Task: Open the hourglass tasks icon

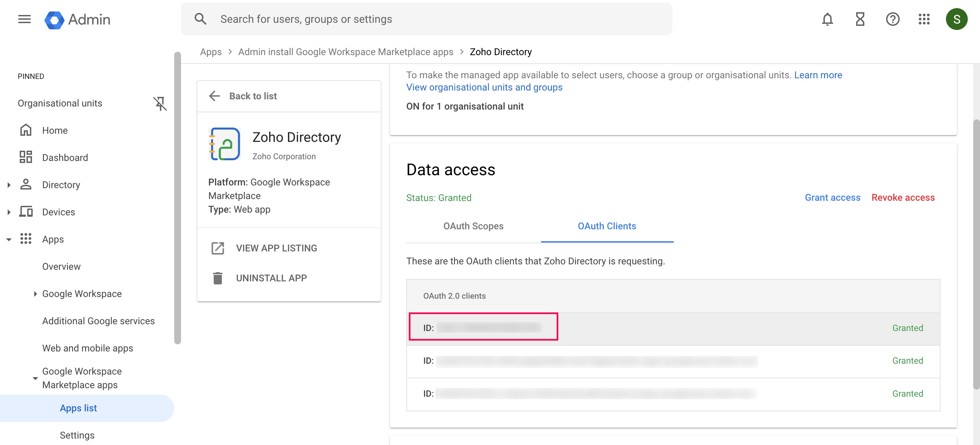Action: (x=860, y=19)
